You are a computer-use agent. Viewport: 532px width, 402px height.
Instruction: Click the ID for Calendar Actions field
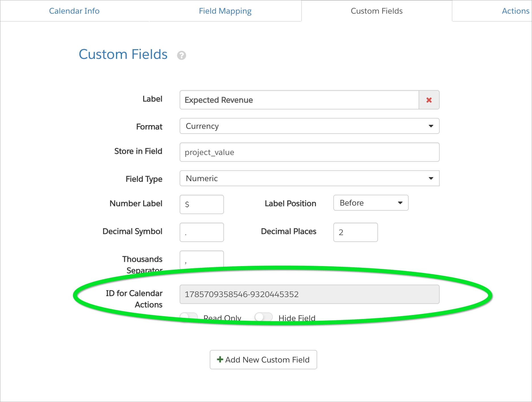(x=309, y=294)
